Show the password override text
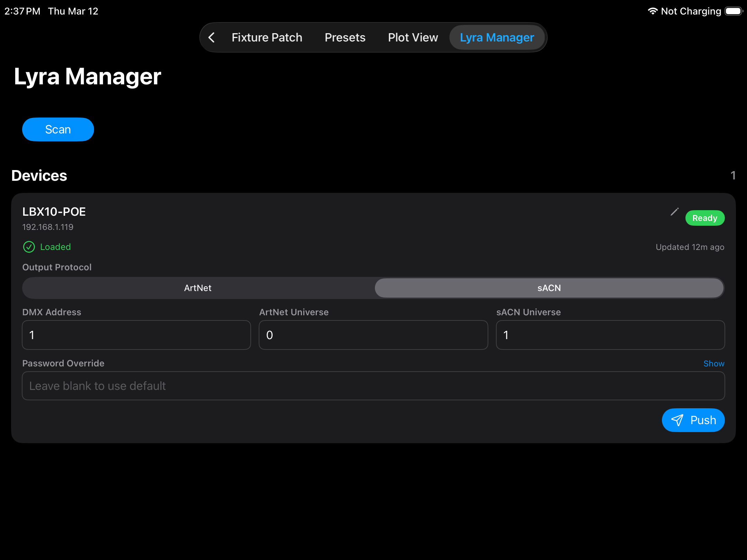 pyautogui.click(x=714, y=363)
